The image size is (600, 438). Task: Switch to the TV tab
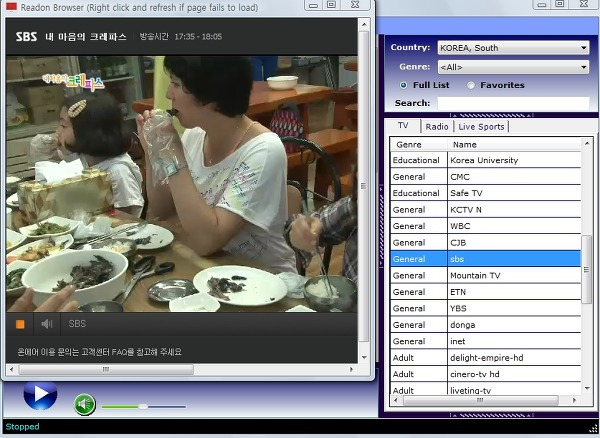403,125
